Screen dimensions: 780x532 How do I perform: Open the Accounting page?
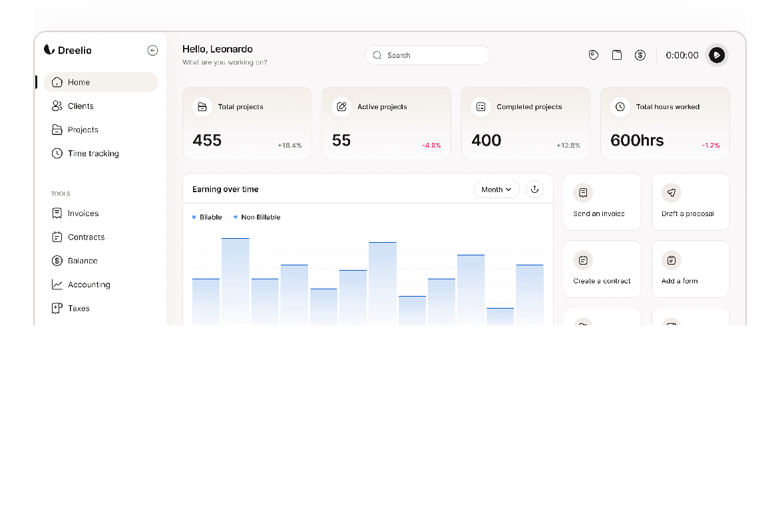point(100,285)
